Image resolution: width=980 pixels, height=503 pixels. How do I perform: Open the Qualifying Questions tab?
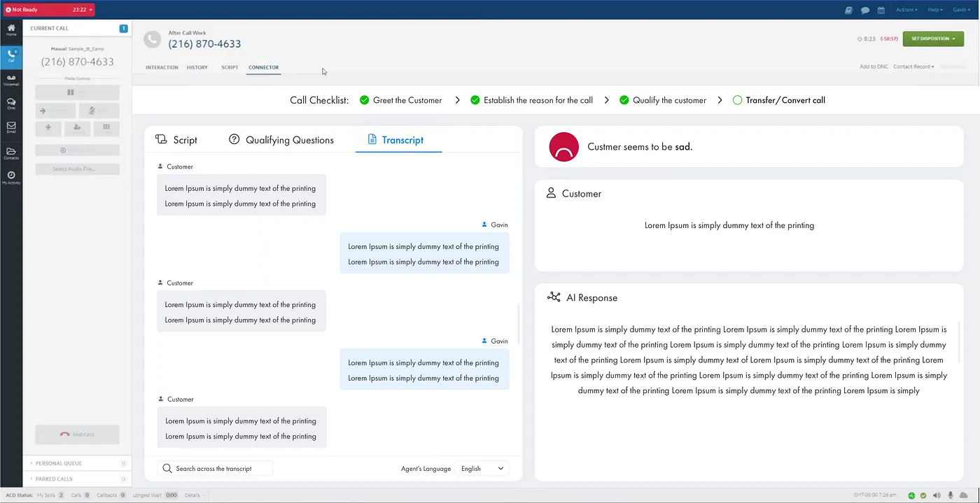(281, 140)
